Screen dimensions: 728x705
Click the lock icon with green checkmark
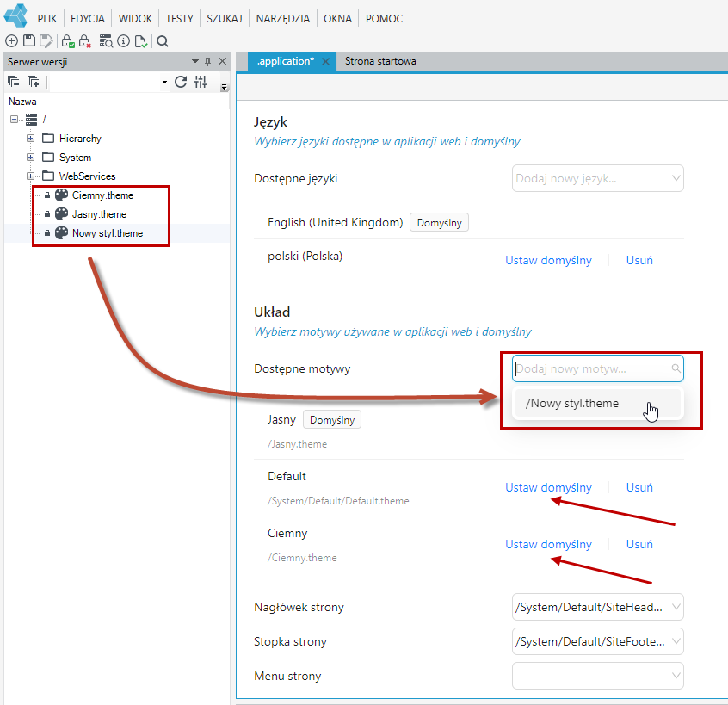68,41
